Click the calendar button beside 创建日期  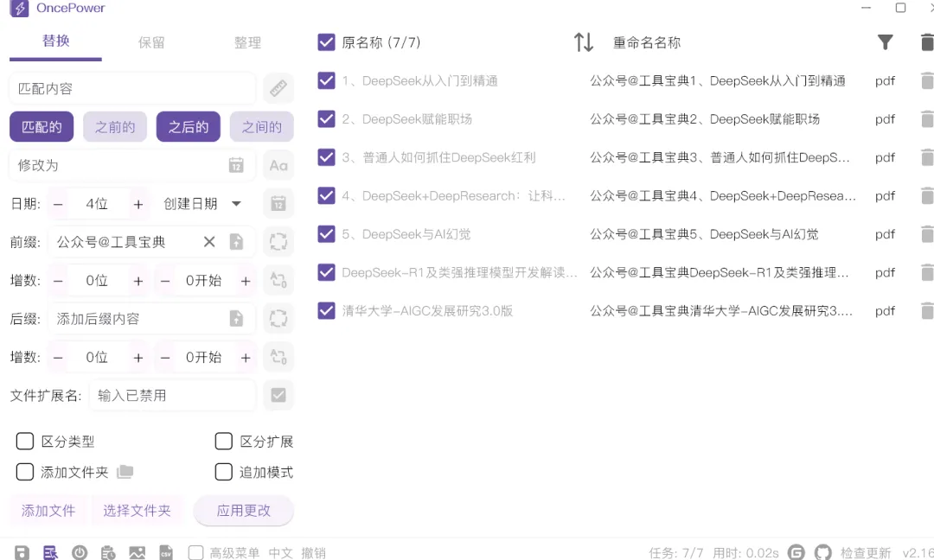tap(278, 204)
